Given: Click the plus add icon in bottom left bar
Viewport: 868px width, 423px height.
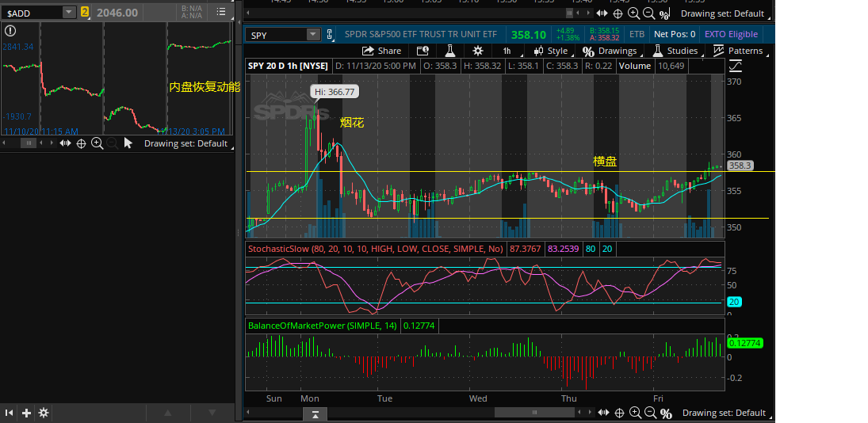Looking at the screenshot, I should coord(26,413).
